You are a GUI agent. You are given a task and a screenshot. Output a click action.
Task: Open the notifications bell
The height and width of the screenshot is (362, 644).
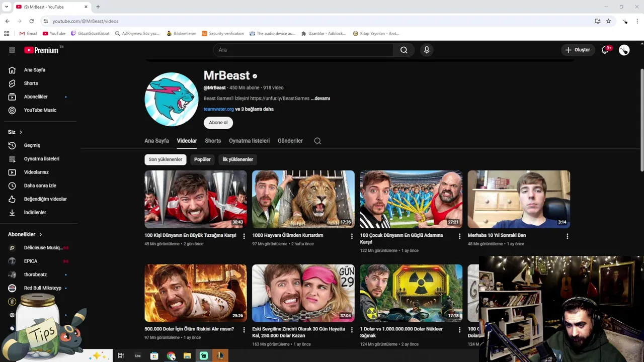click(605, 50)
